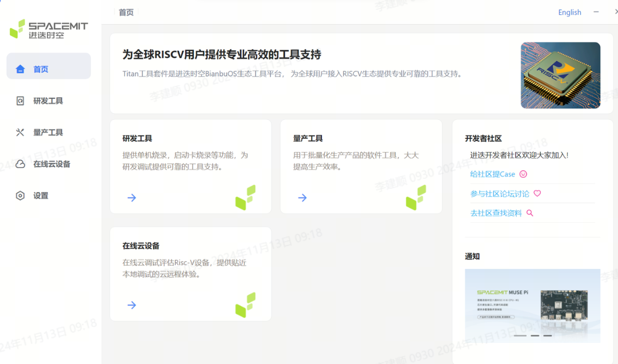Open the 去社区查找资料 link
The height and width of the screenshot is (364, 618).
496,213
